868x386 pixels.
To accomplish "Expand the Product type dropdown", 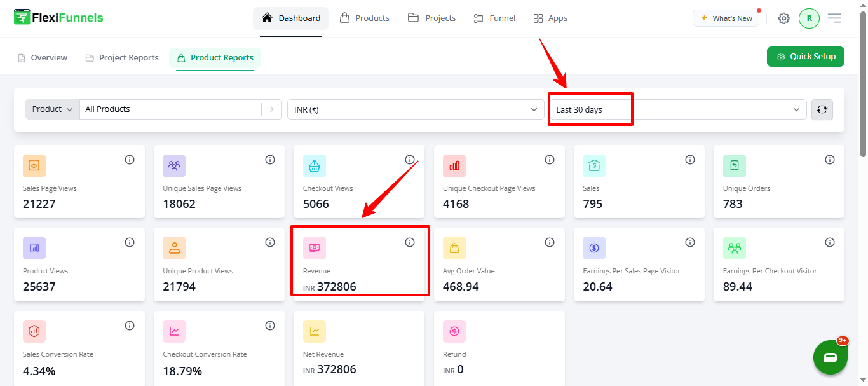I will click(x=53, y=109).
